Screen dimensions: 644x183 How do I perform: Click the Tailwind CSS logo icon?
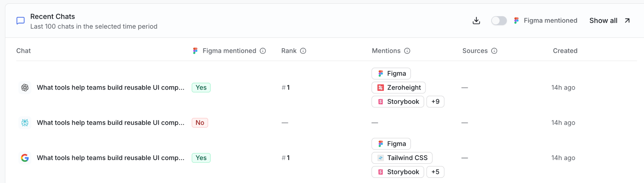380,158
